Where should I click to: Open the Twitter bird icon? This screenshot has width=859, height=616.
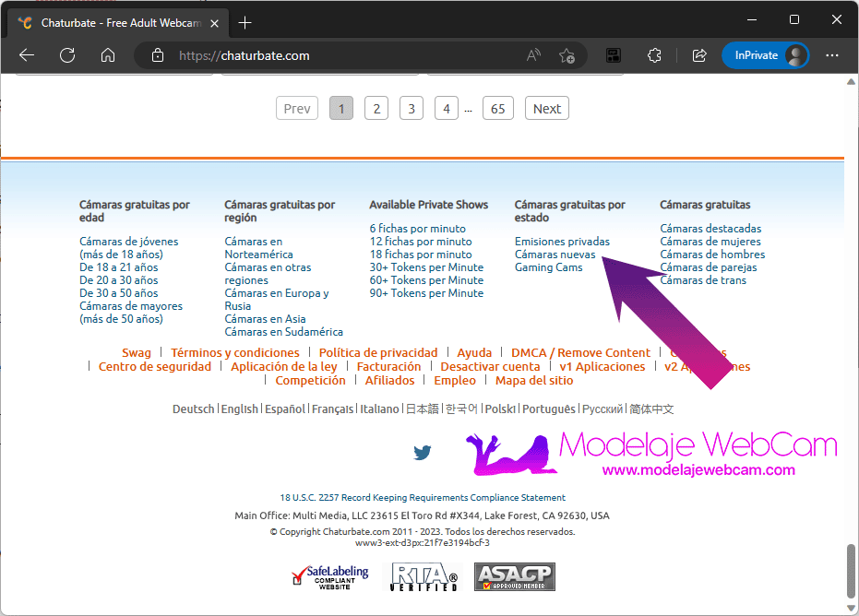pyautogui.click(x=422, y=452)
